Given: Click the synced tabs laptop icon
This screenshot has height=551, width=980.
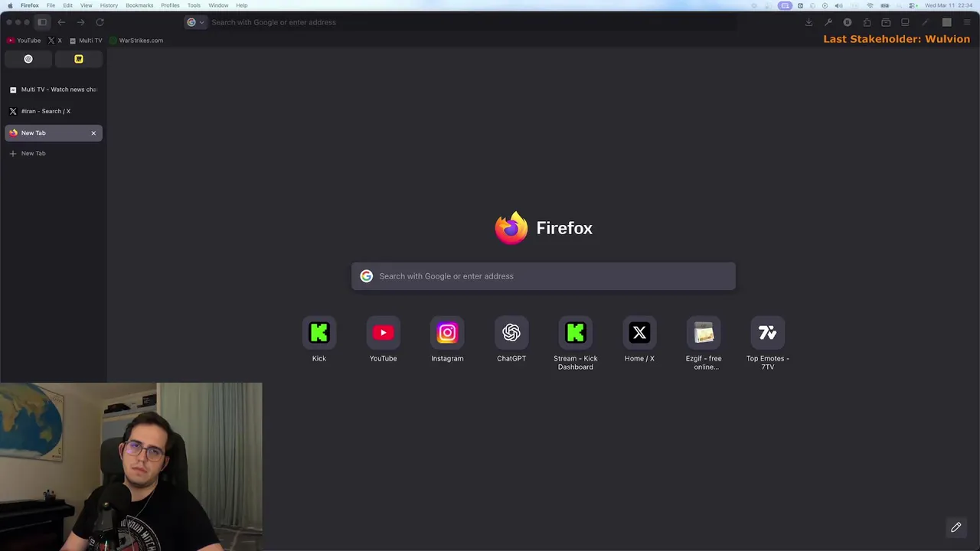Looking at the screenshot, I should pos(905,22).
